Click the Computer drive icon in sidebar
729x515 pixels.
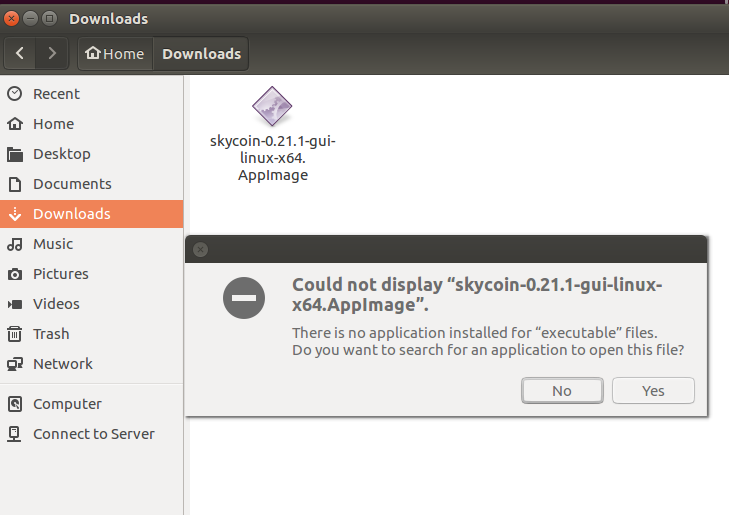[15, 404]
